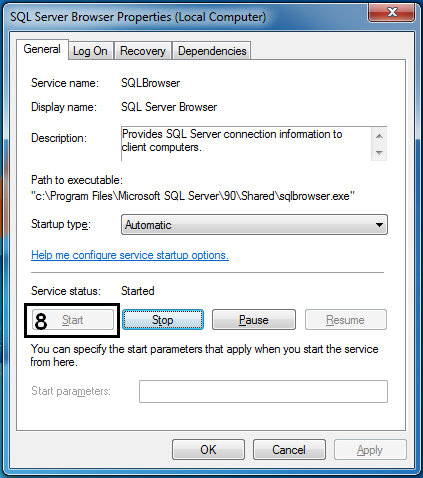
Task: Open the Automatic startup type combo box
Action: click(254, 225)
